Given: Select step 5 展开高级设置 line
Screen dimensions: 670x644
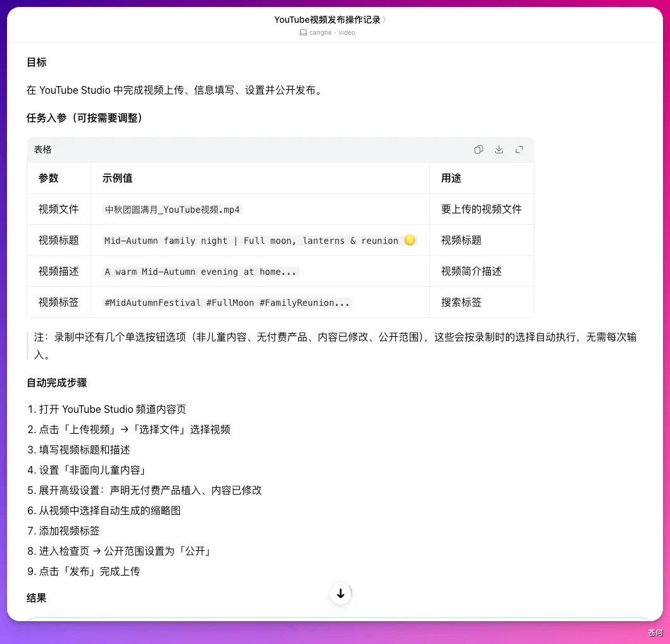Looking at the screenshot, I should (144, 491).
